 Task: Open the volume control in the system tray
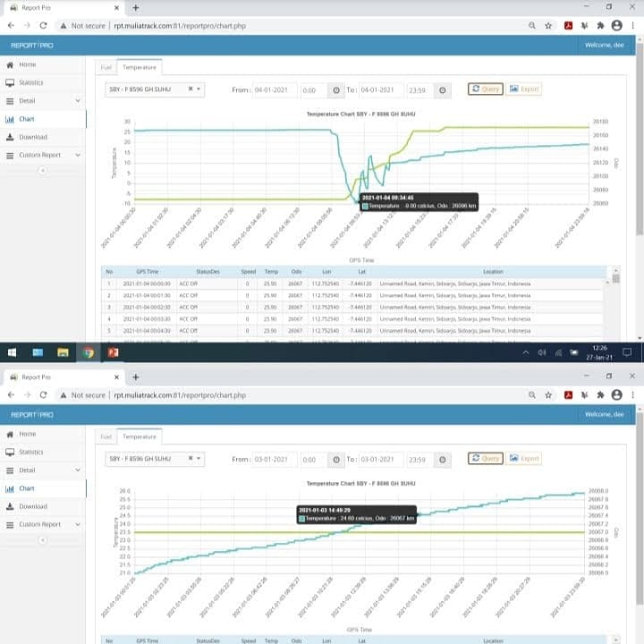(x=542, y=352)
